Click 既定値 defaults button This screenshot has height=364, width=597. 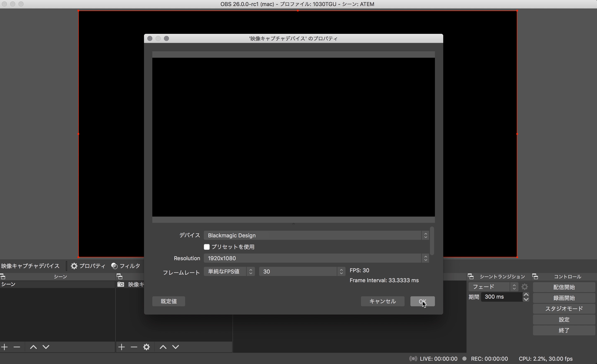[169, 301]
